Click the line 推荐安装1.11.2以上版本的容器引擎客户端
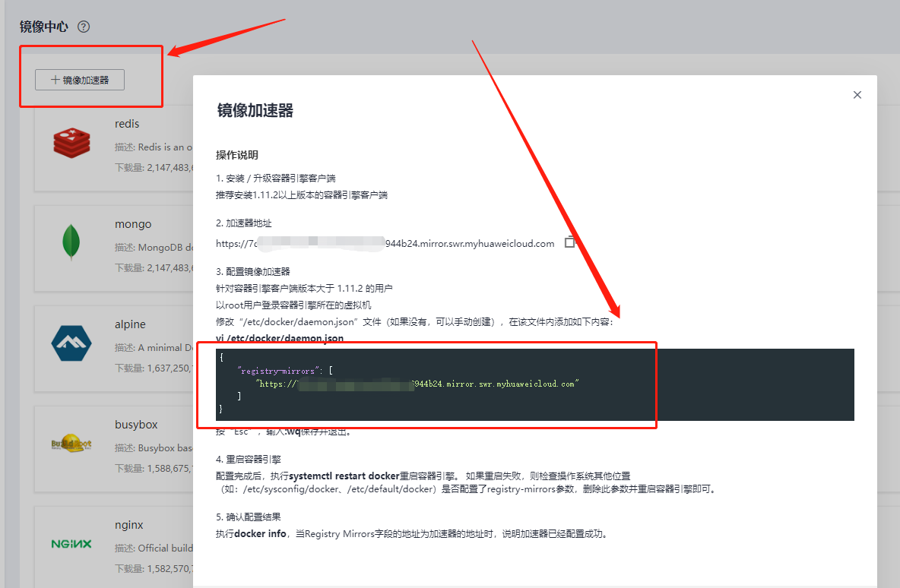 (x=302, y=195)
